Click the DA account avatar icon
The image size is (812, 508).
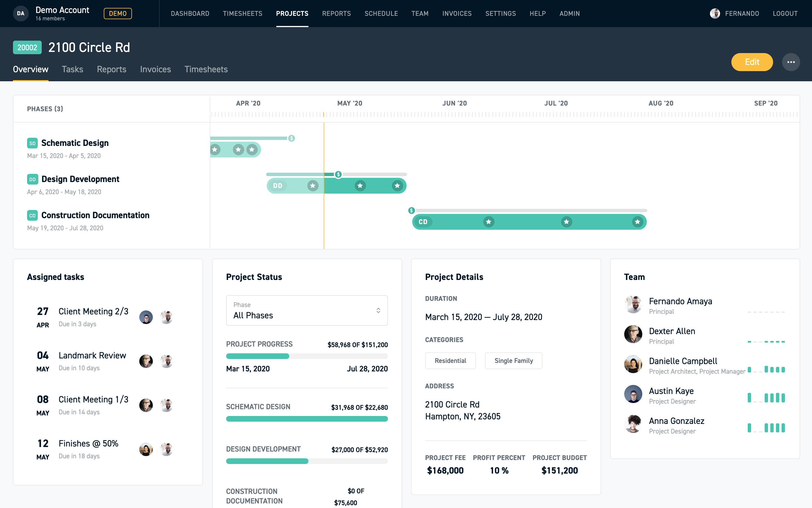click(21, 14)
